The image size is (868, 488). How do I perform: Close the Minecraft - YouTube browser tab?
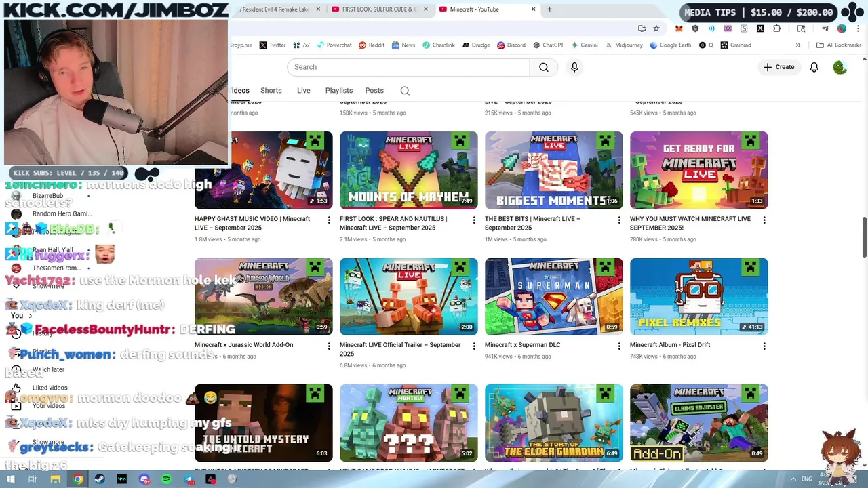pos(533,9)
